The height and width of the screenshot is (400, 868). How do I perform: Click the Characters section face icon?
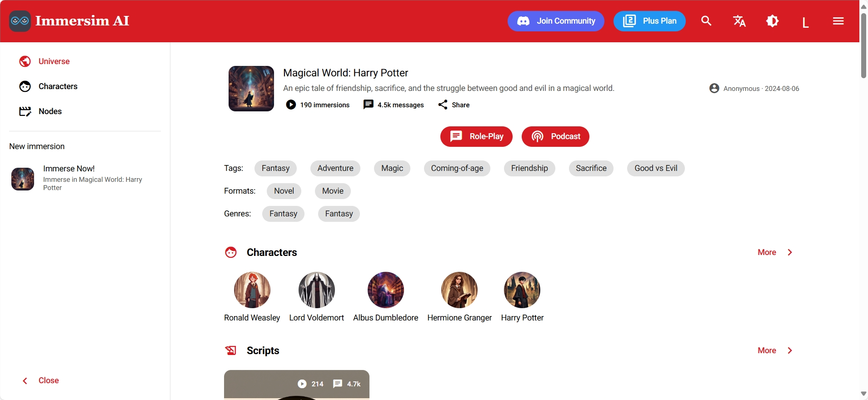pos(231,253)
